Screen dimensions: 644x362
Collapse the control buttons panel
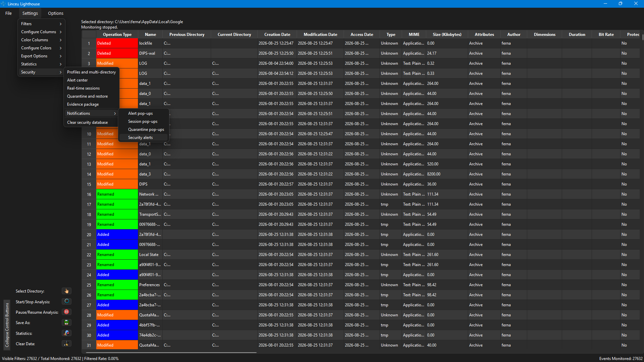point(7,324)
